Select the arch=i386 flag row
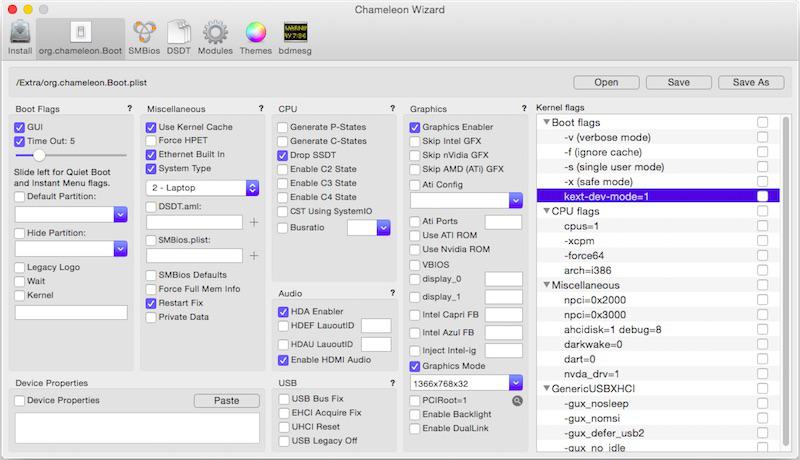 coord(658,270)
